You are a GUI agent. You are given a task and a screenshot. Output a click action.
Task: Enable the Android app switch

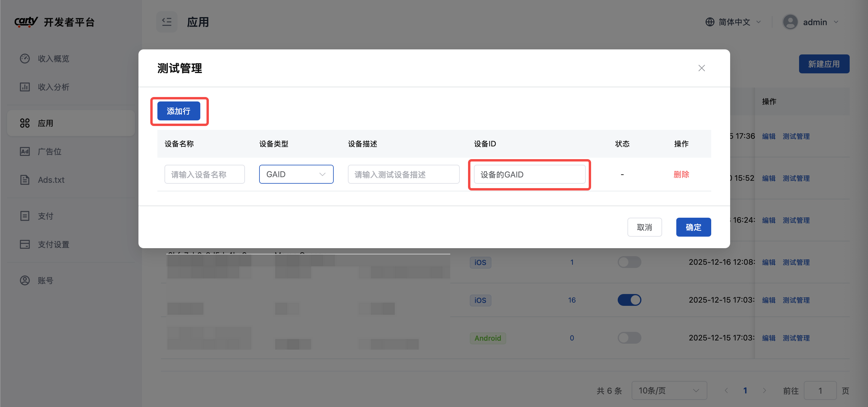tap(629, 337)
